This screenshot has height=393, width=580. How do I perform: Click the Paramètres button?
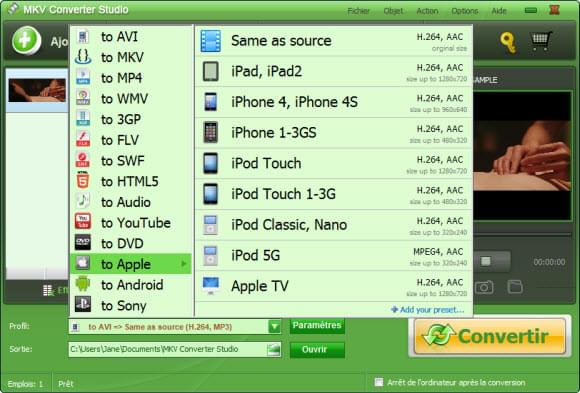pyautogui.click(x=317, y=325)
